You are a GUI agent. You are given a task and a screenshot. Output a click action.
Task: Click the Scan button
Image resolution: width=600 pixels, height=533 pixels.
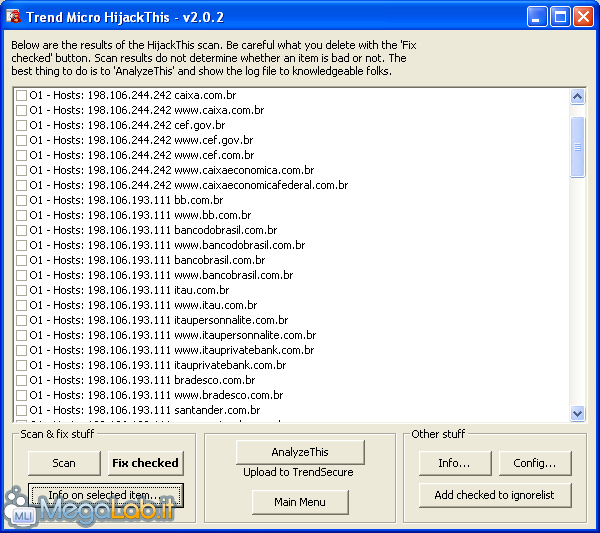click(x=64, y=463)
